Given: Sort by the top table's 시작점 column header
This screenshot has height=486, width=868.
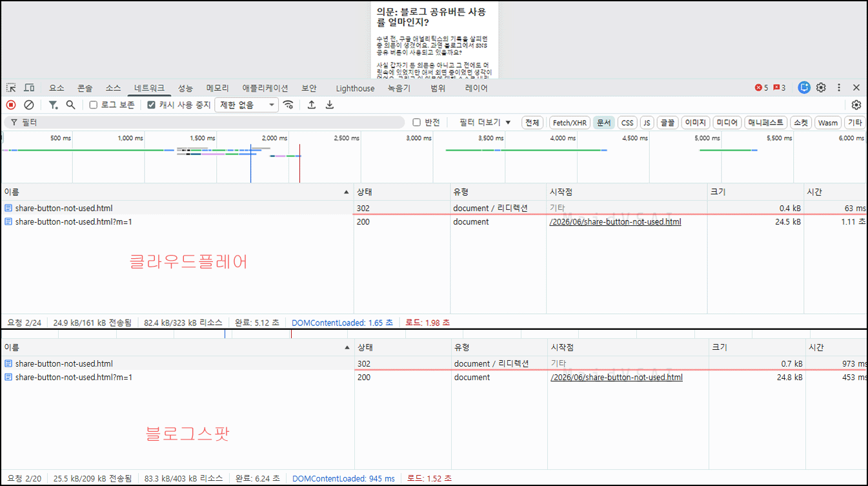Looking at the screenshot, I should (x=627, y=192).
